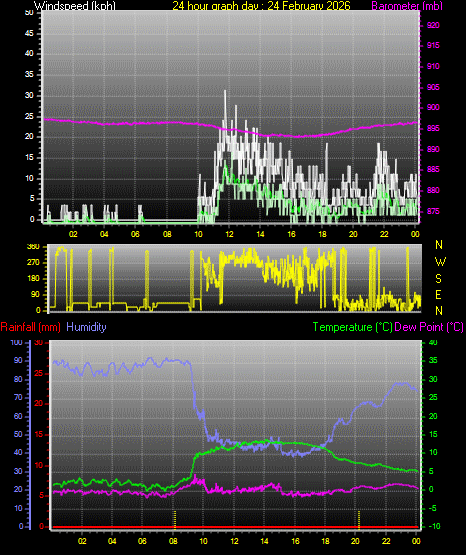Click the yellow dotted marker near 08 hours
The height and width of the screenshot is (555, 466).
[x=174, y=519]
